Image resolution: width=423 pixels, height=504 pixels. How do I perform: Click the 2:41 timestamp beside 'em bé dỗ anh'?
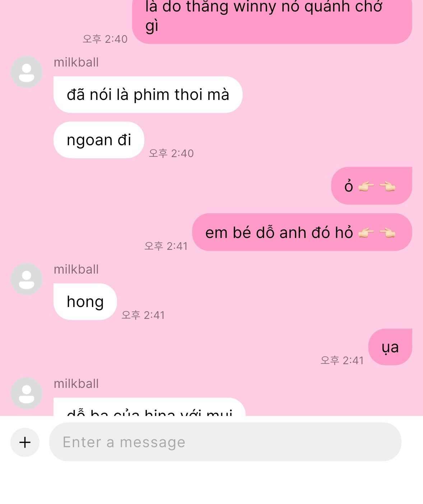coord(166,246)
